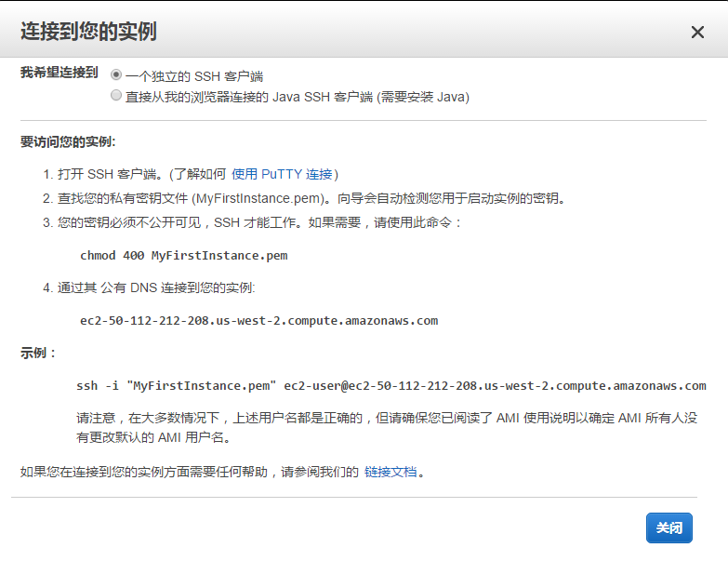
Task: Close the dialog with the X icon
Action: [697, 32]
